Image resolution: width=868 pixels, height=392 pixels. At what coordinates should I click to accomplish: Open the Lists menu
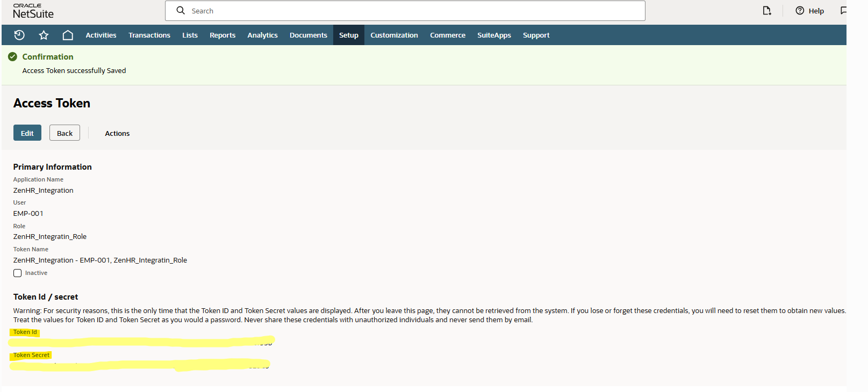point(190,35)
